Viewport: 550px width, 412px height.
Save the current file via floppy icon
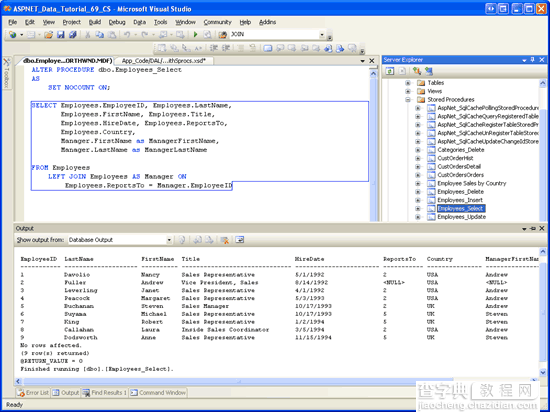coord(61,35)
